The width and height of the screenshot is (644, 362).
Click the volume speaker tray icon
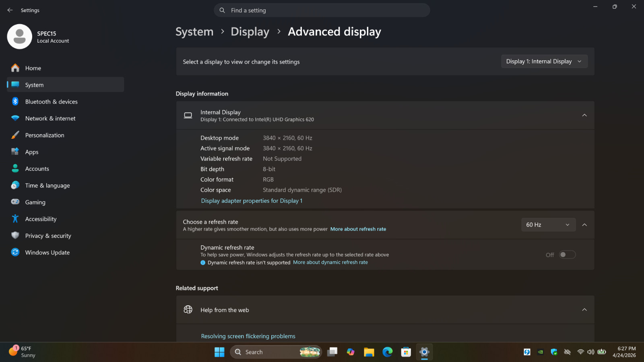(x=591, y=352)
